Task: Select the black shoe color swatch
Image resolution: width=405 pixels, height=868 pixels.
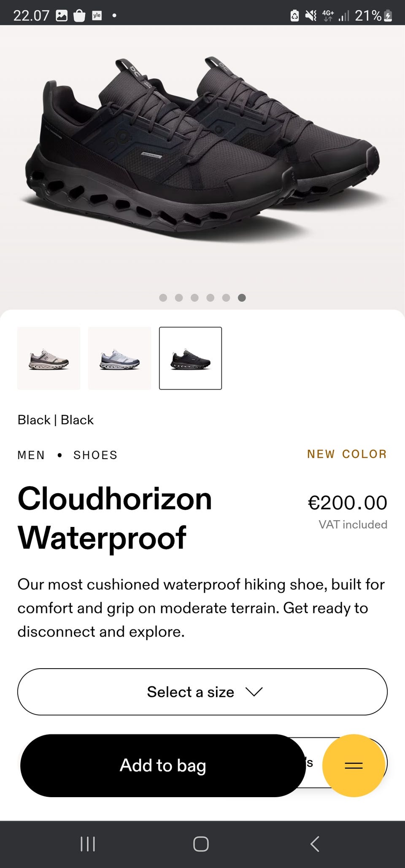Action: pos(190,358)
